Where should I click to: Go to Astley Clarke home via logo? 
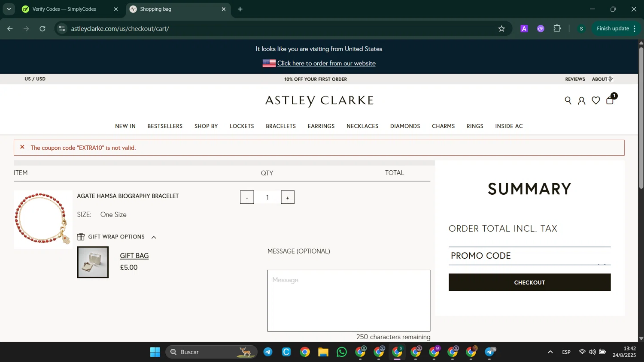tap(319, 101)
